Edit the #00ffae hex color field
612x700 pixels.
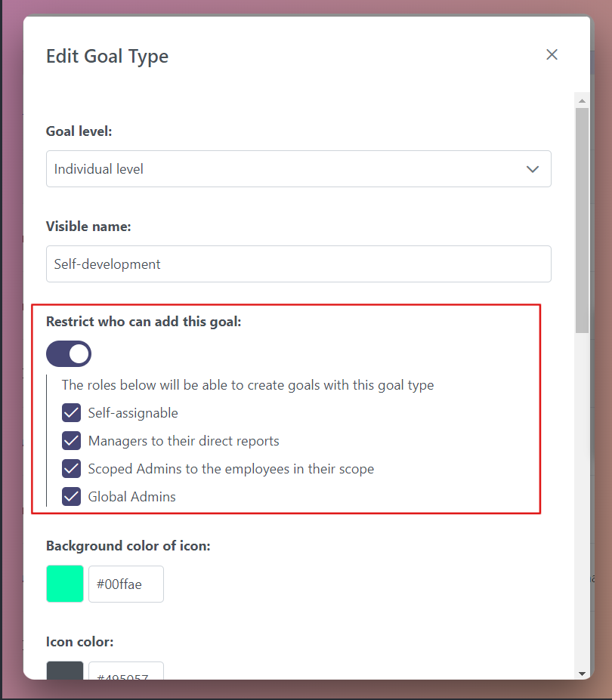pos(126,584)
